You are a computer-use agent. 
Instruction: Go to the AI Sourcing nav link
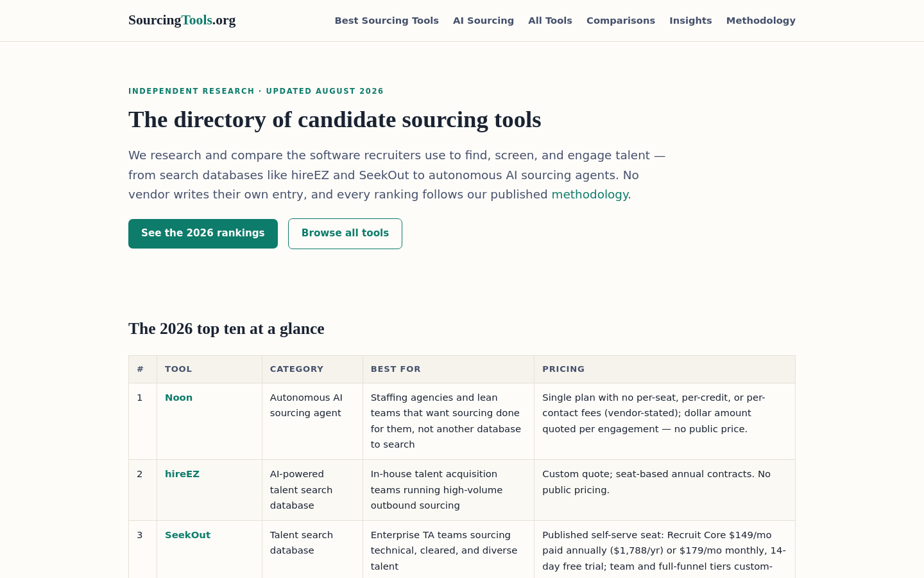pyautogui.click(x=483, y=21)
